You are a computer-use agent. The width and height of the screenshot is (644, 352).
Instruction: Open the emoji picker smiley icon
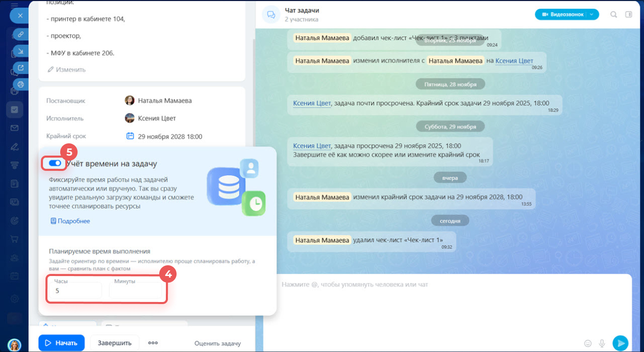(587, 343)
